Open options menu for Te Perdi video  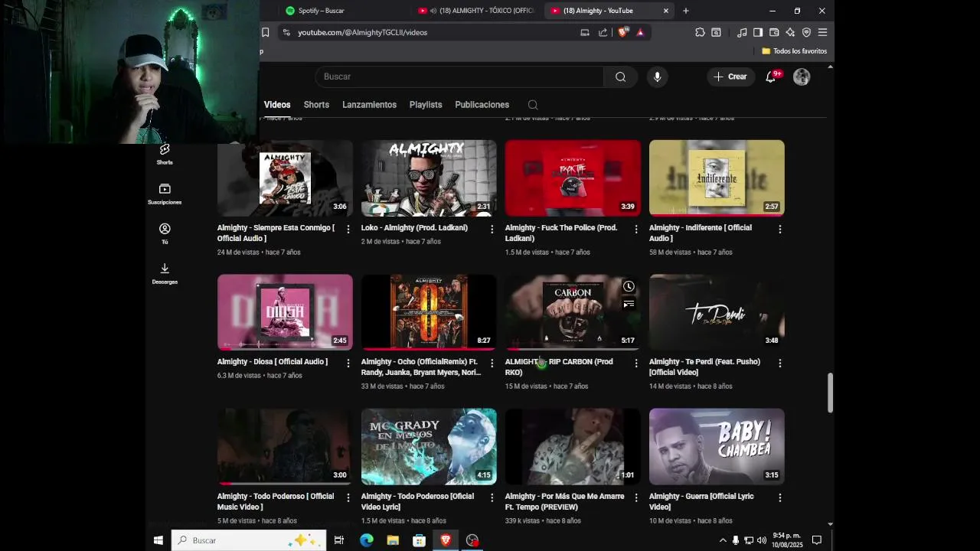pyautogui.click(x=779, y=363)
